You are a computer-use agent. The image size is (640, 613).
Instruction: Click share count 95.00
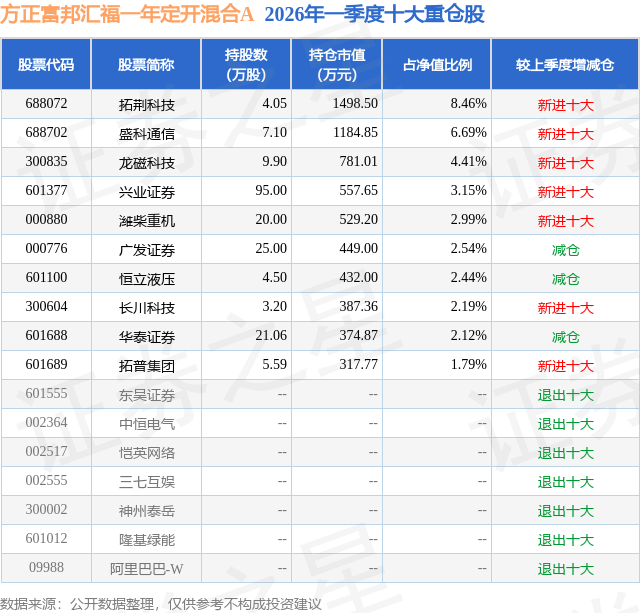[x=271, y=191]
